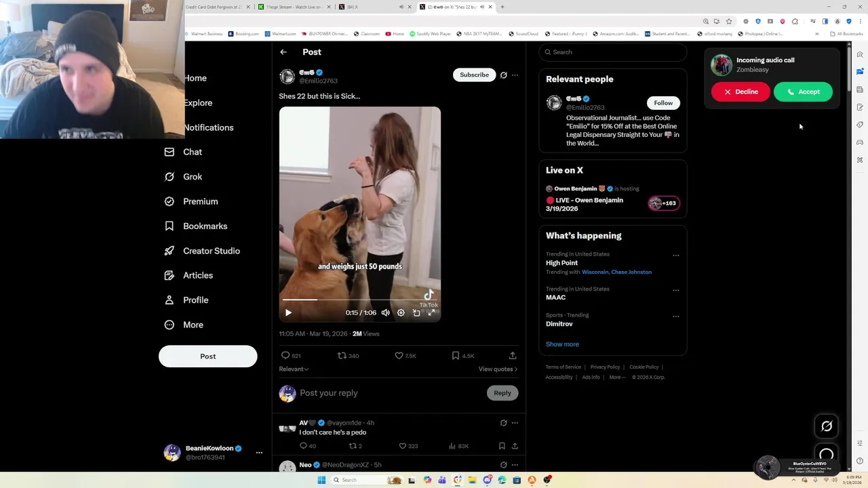Open a new browser tab

(x=502, y=7)
